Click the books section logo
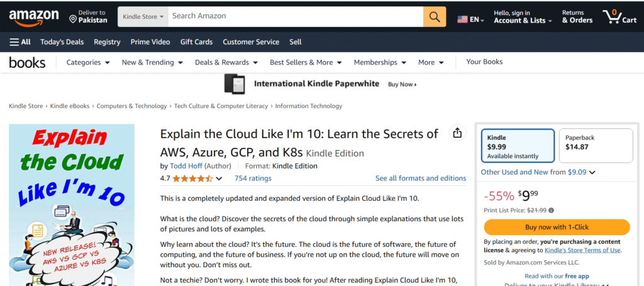This screenshot has height=286, width=644. [27, 62]
